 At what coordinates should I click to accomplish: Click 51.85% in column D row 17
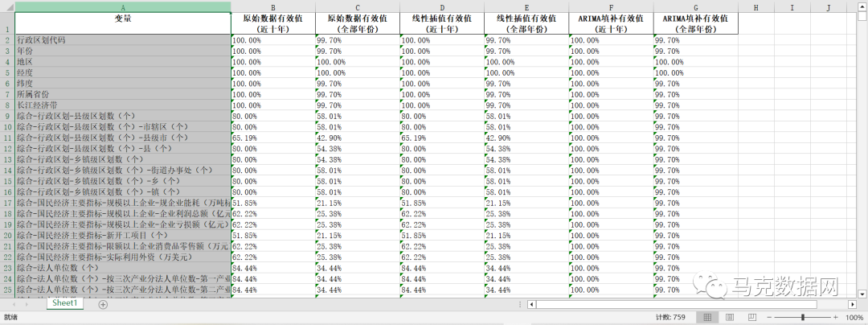(442, 203)
